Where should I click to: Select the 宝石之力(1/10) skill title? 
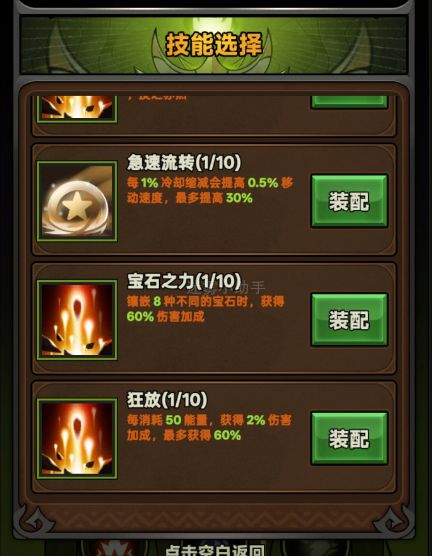point(184,282)
